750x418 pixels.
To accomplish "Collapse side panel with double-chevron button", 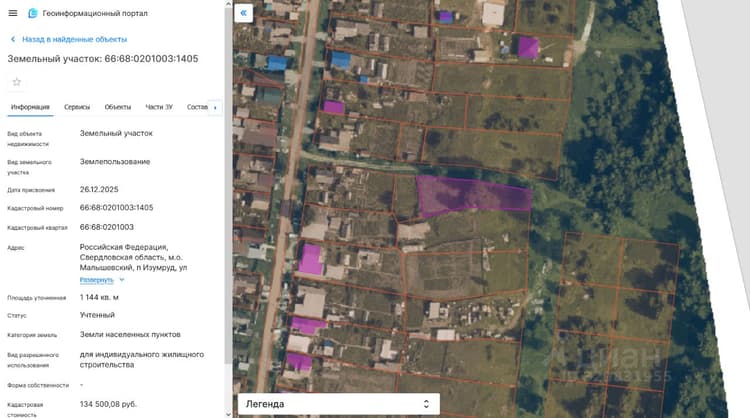I will [x=243, y=13].
